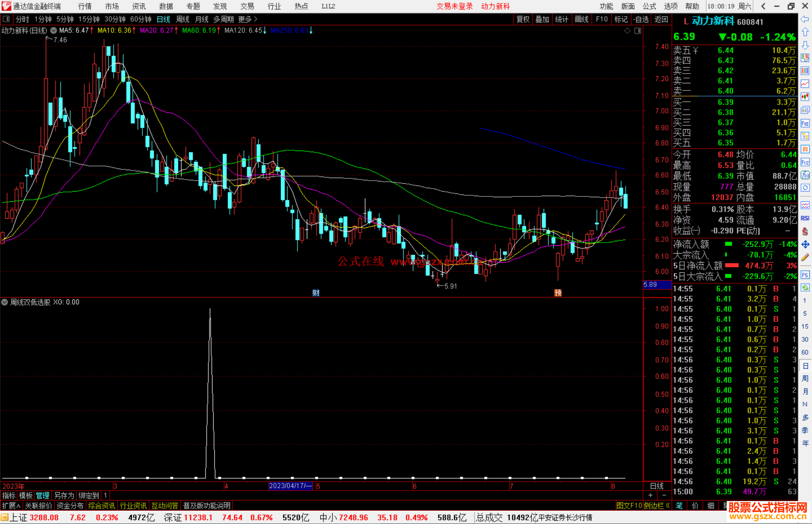The width and height of the screenshot is (812, 524).
Task: Click the 复权 button in chart toolbar
Action: pos(523,19)
